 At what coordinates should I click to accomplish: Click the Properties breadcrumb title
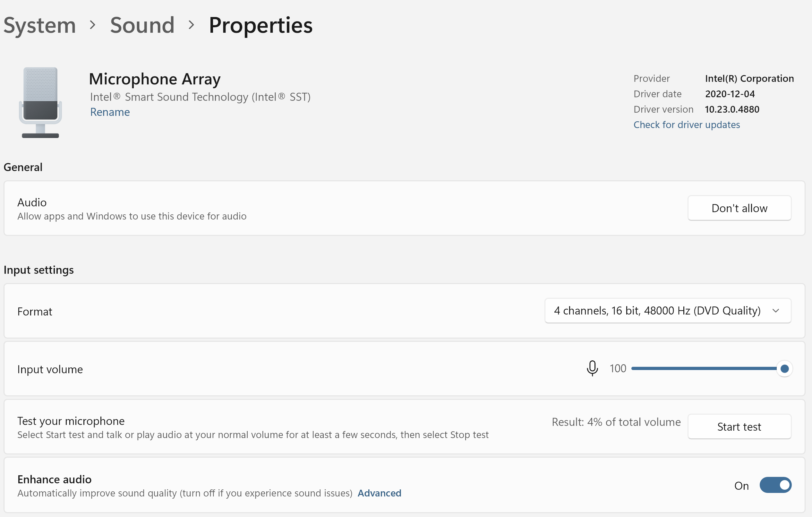coord(260,25)
